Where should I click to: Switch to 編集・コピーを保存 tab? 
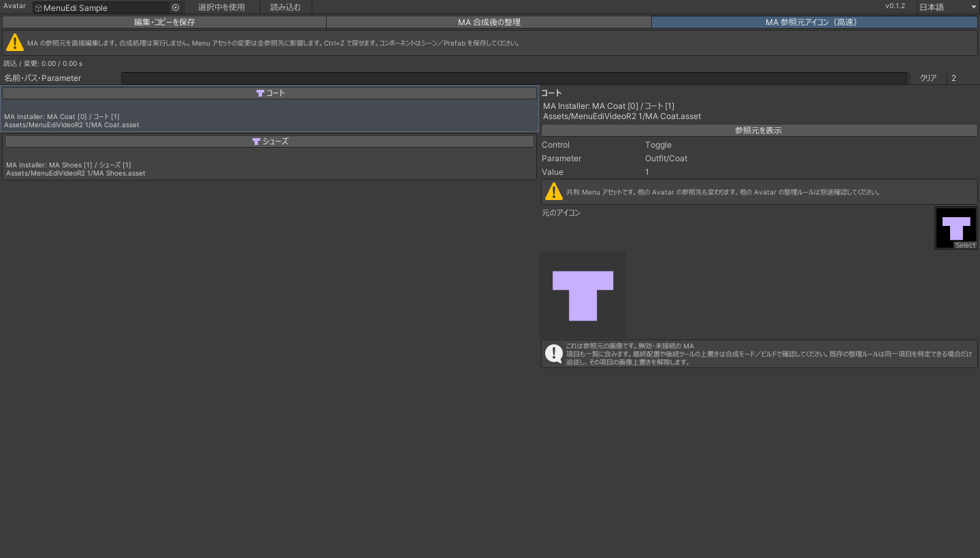coord(164,22)
